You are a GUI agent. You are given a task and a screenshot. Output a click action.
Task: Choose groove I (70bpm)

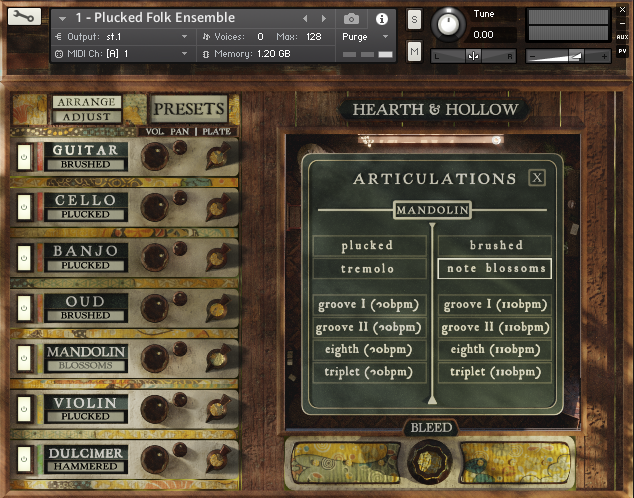click(x=370, y=304)
